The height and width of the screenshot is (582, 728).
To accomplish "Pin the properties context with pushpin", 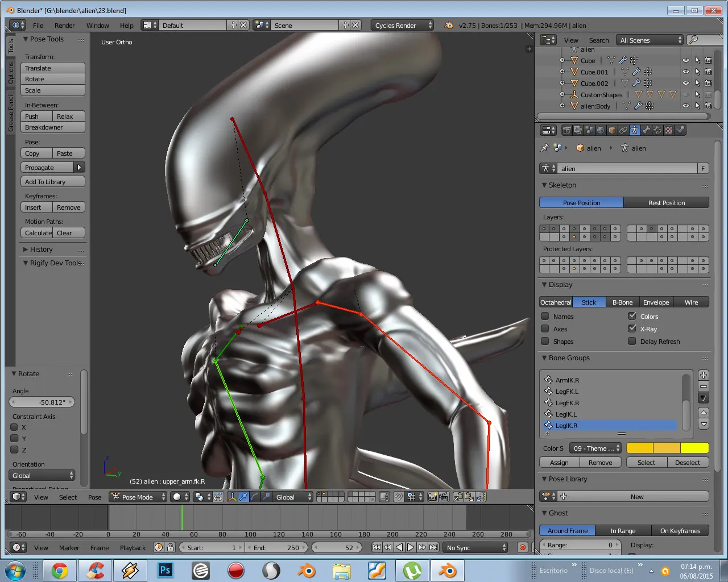I will click(544, 148).
